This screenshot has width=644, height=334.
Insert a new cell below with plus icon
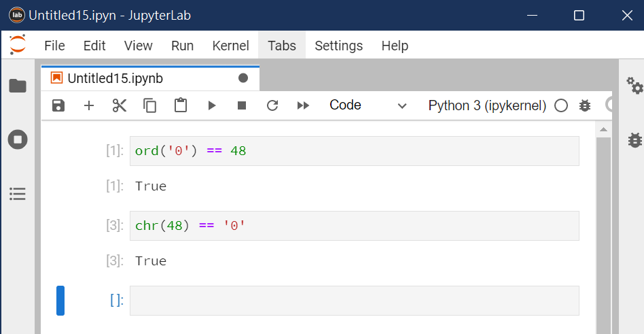click(89, 105)
